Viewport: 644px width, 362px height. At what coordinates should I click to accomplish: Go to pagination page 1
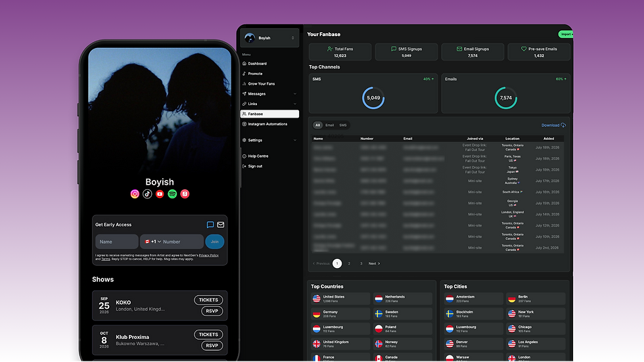coord(337,263)
